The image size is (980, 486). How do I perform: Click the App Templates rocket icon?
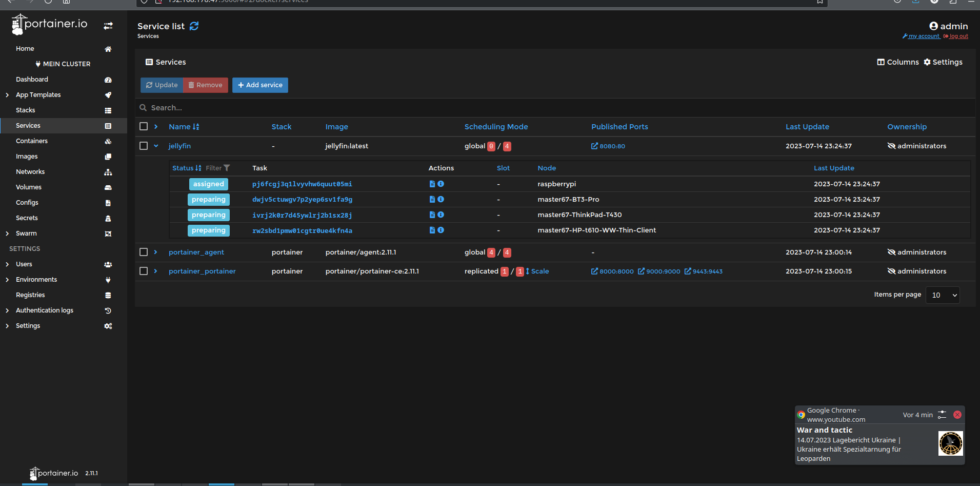(108, 95)
